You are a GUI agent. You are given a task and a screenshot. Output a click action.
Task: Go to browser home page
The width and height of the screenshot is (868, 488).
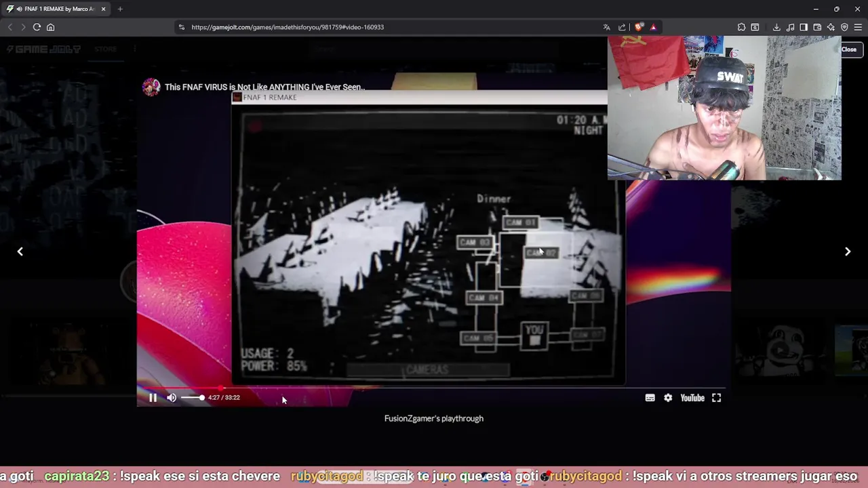[50, 27]
